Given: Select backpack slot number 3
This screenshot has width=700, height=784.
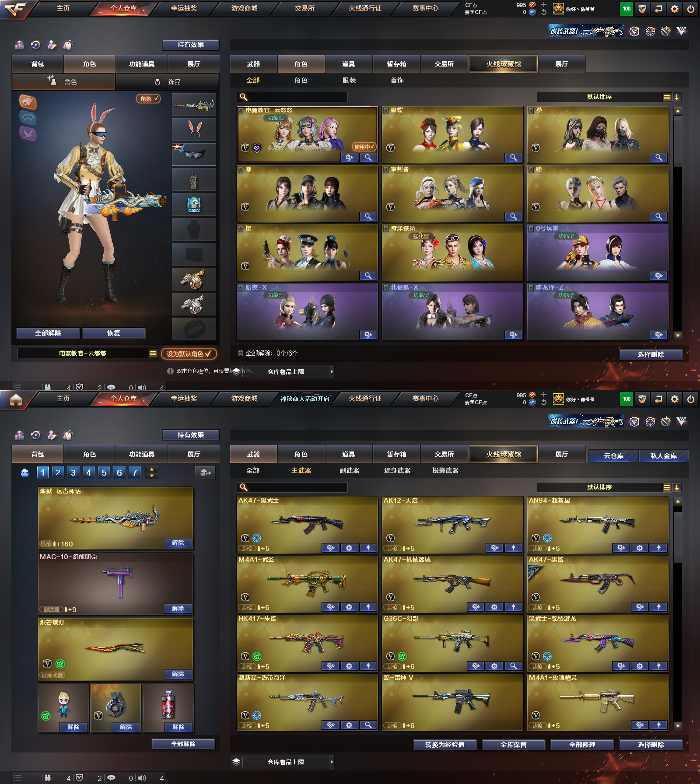Looking at the screenshot, I should pyautogui.click(x=73, y=472).
